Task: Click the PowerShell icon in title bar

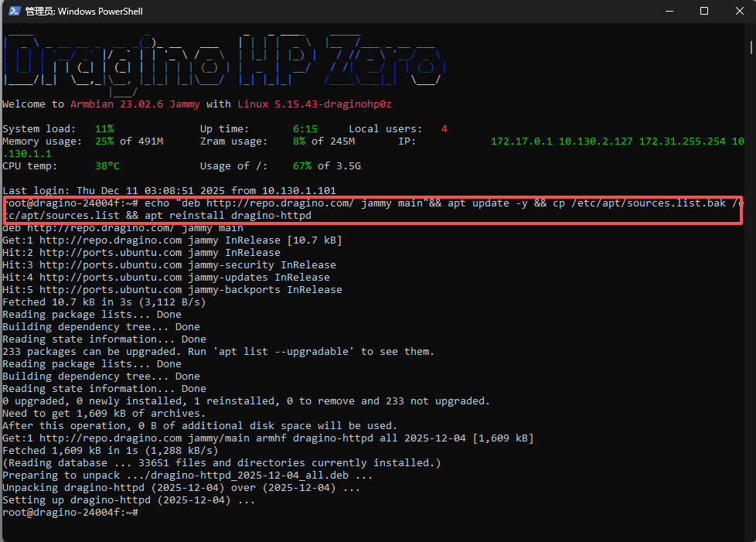Action: [14, 11]
